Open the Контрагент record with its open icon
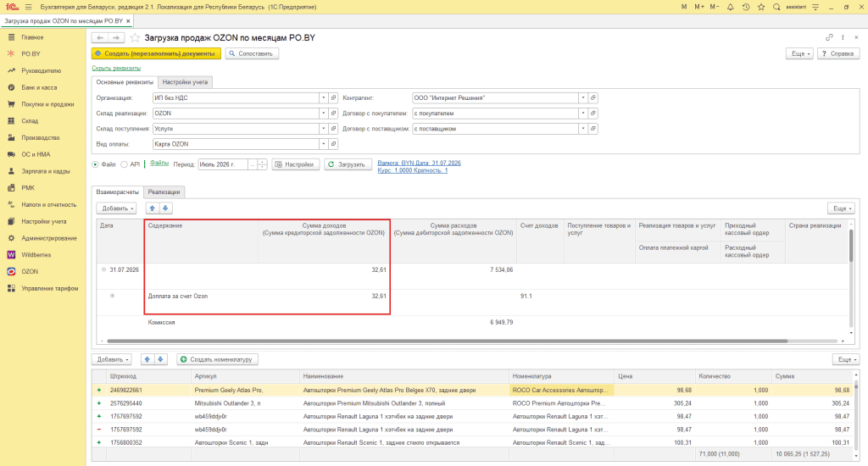 (593, 98)
